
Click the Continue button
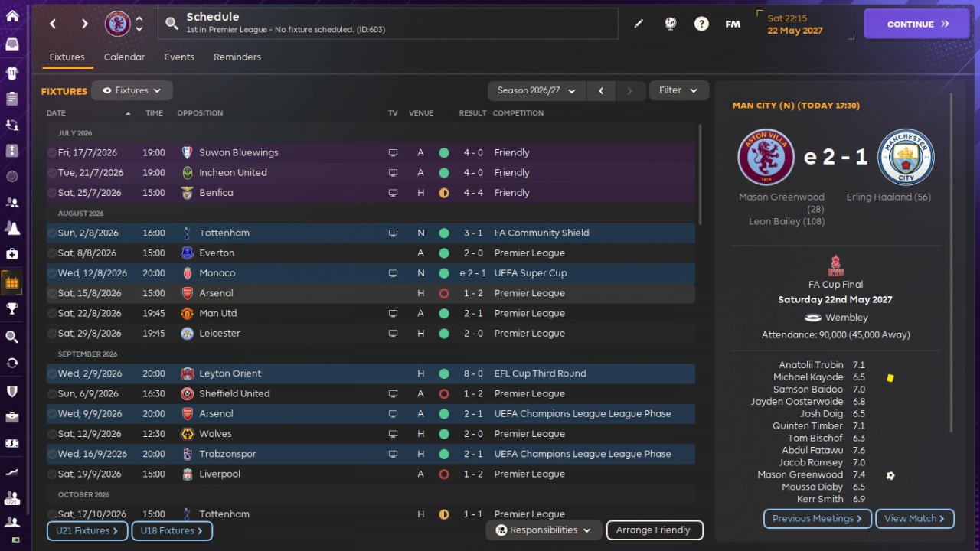(x=916, y=24)
